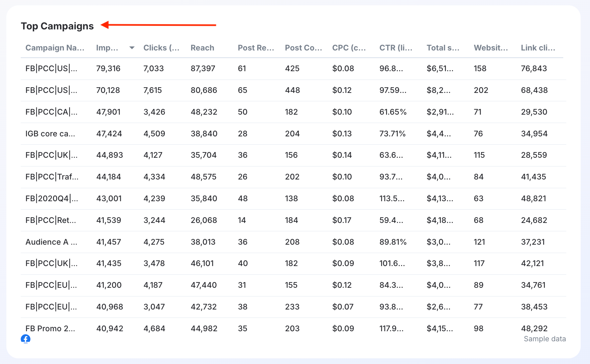Sort by the Link clicks column header

tap(538, 48)
